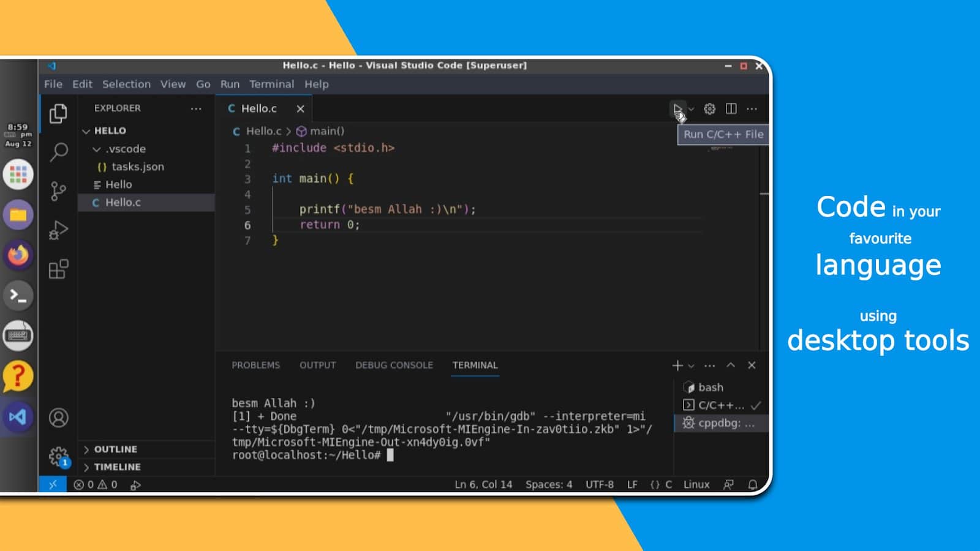Click the notifications bell in status bar
The image size is (980, 551).
click(753, 485)
